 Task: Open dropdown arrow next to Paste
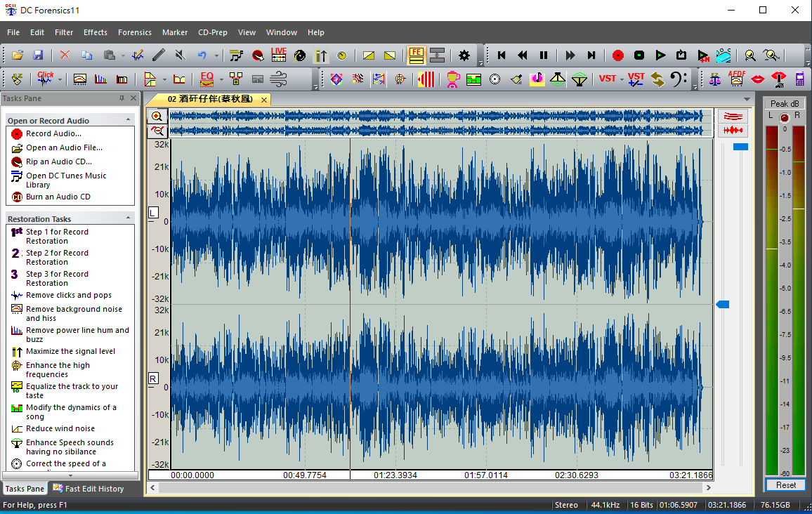pos(123,55)
